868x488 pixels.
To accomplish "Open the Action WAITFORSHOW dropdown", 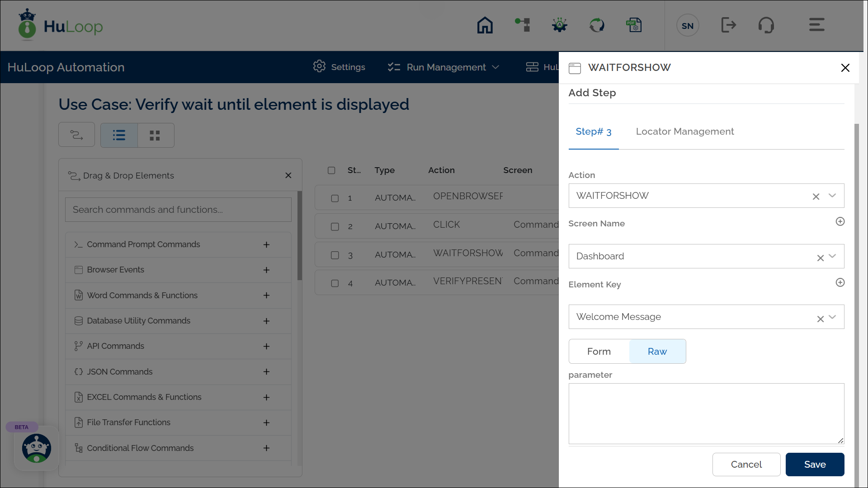I will [x=832, y=196].
